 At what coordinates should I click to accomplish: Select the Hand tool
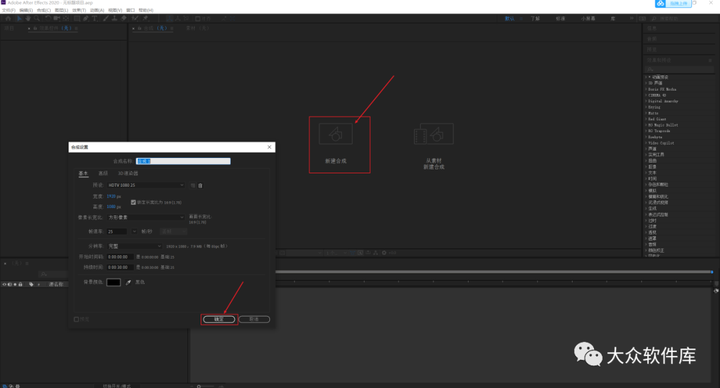click(28, 18)
